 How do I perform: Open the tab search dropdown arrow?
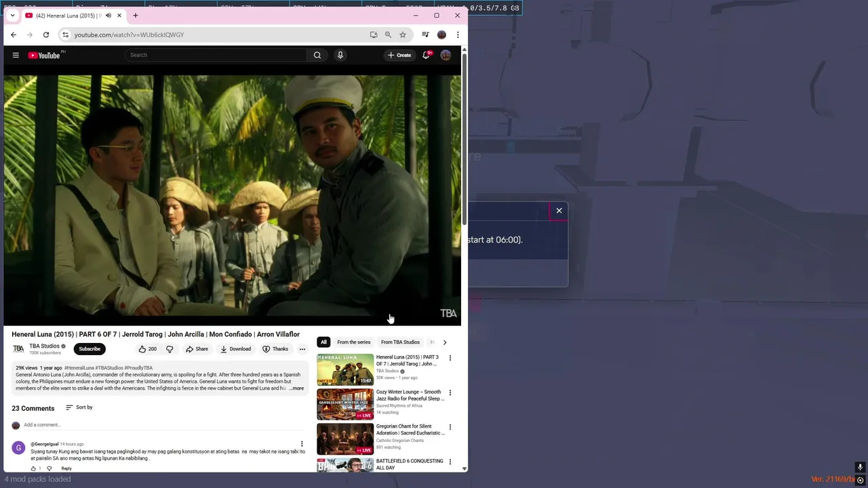click(x=12, y=16)
